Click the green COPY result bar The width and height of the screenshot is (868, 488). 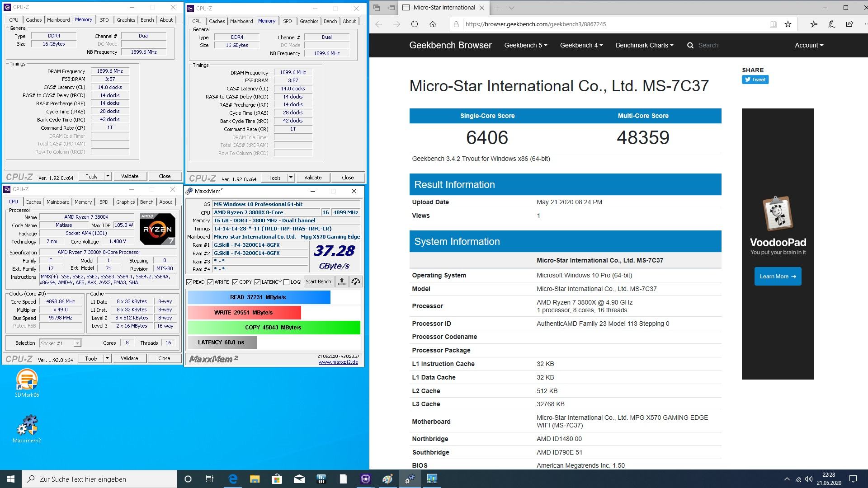coord(274,328)
